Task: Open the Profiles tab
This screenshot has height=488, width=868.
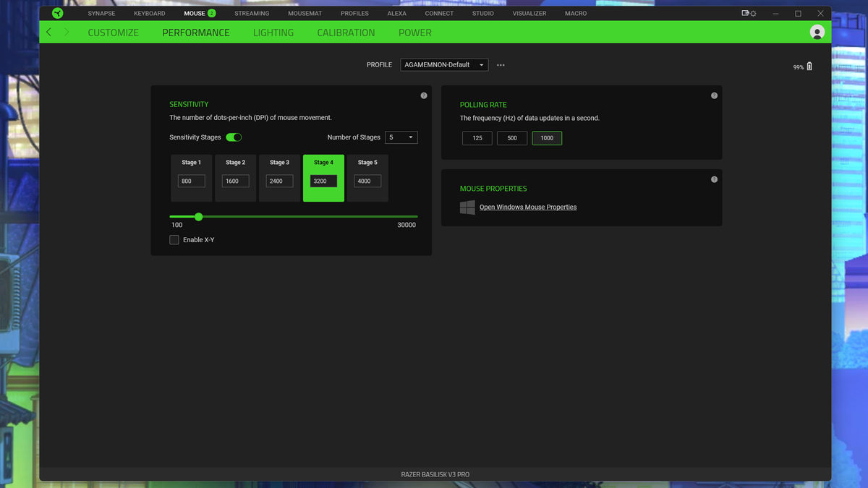Action: (x=354, y=13)
